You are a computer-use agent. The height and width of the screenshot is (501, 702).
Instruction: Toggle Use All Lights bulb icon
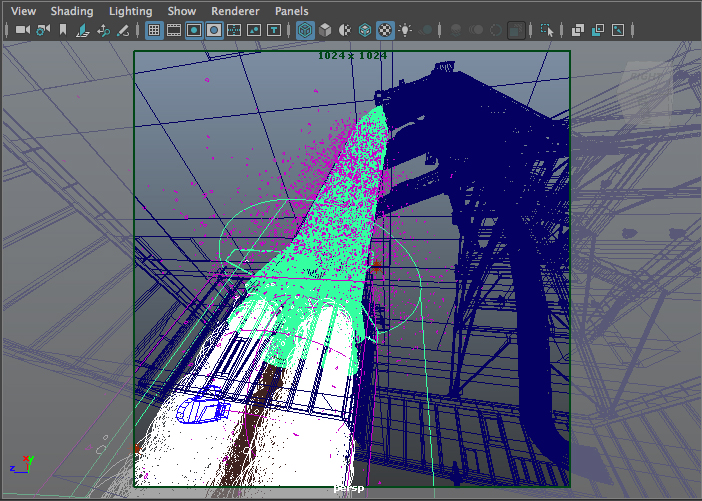tap(405, 30)
